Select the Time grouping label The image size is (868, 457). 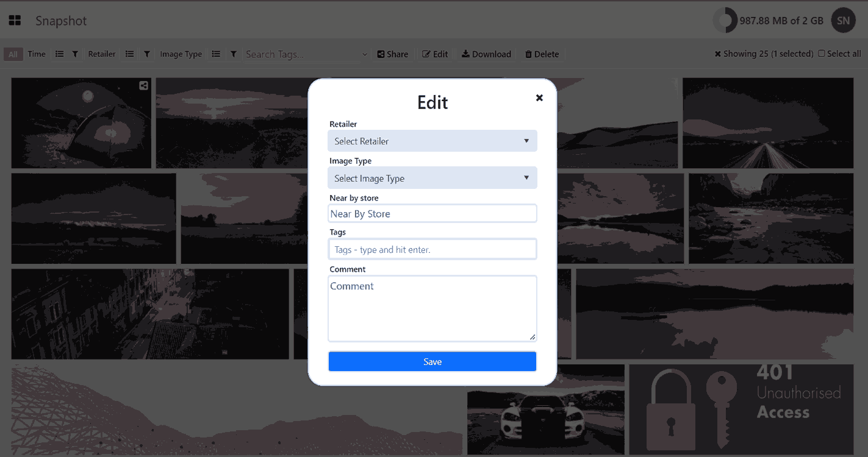37,54
